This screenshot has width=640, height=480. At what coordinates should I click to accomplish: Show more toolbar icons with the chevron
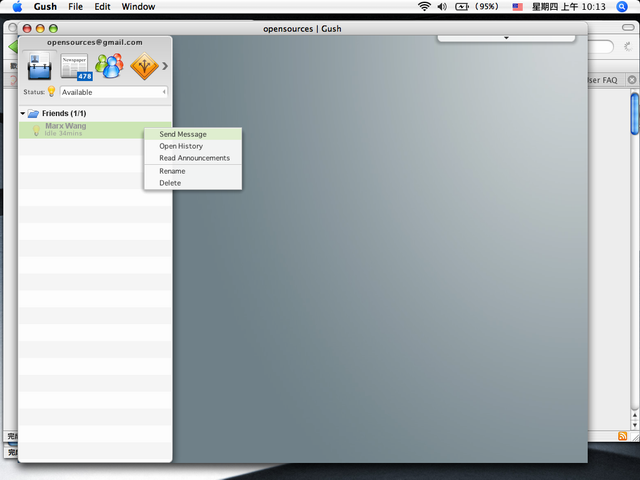[165, 66]
